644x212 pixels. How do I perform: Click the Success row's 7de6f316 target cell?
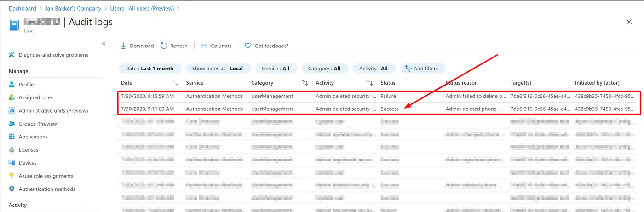click(x=540, y=109)
